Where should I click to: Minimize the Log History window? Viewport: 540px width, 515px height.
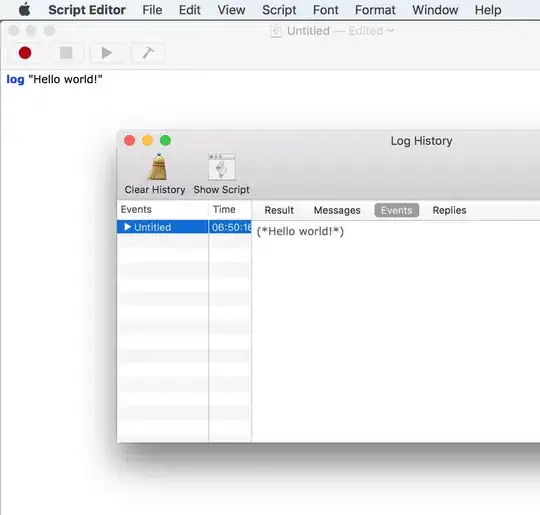[x=147, y=141]
